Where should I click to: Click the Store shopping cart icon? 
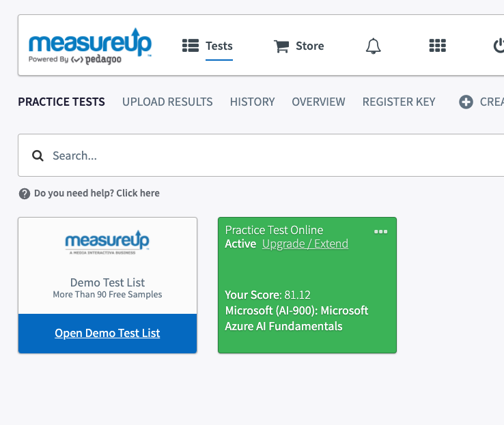point(281,46)
